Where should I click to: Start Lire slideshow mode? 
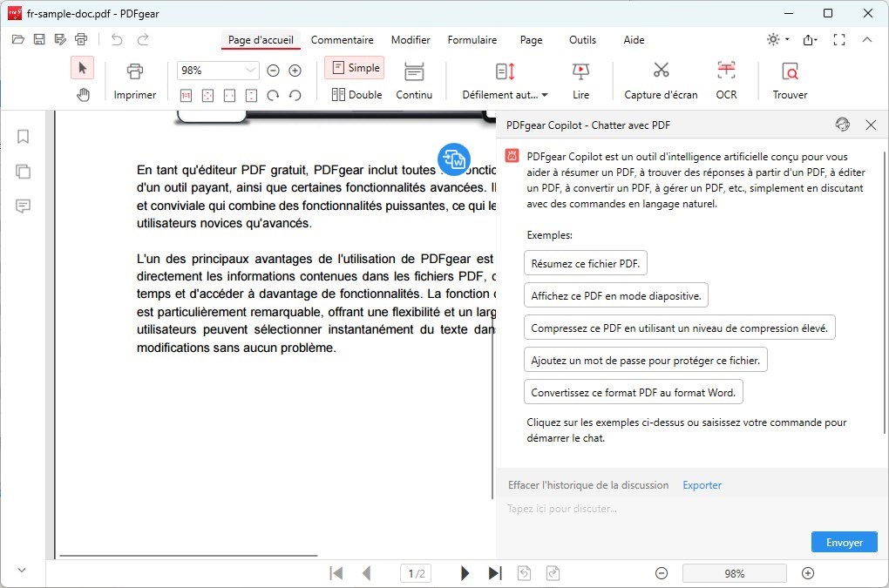tap(580, 82)
